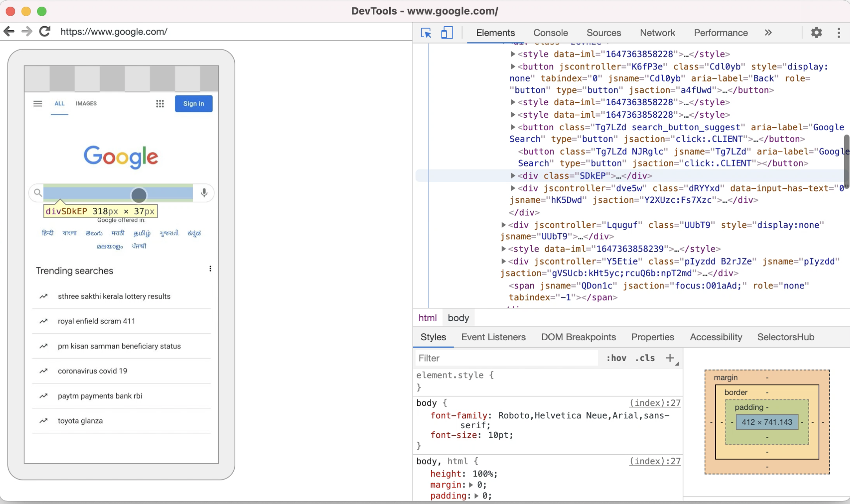Expand the search_button_suggest button node

513,127
